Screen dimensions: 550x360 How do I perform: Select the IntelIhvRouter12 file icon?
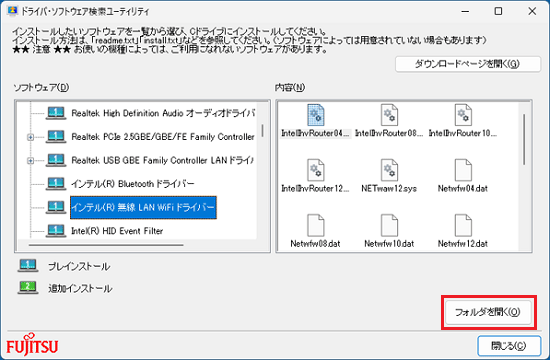316,170
